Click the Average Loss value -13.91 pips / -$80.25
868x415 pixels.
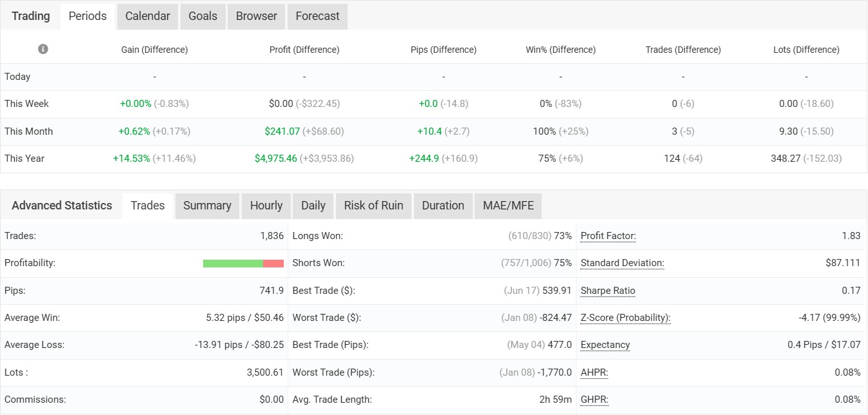click(x=239, y=345)
